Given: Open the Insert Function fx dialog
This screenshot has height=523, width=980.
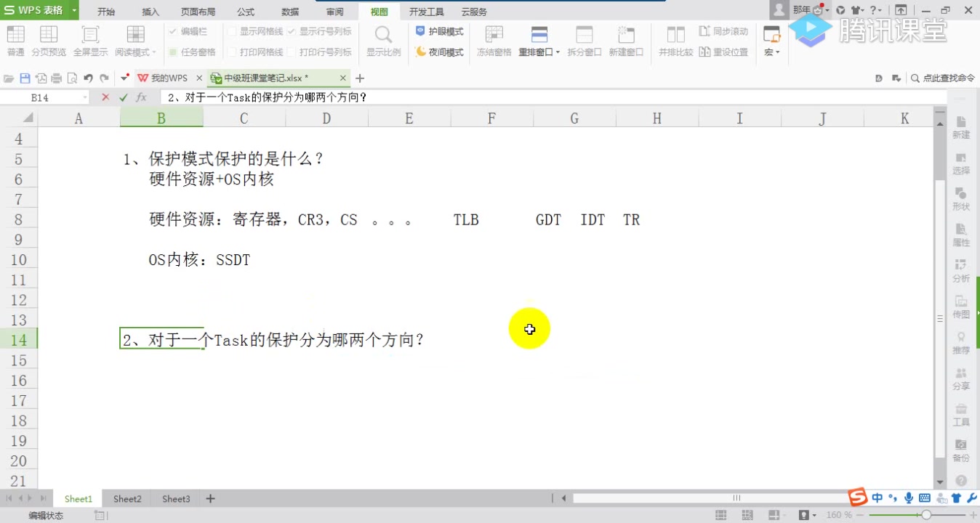Looking at the screenshot, I should tap(141, 97).
